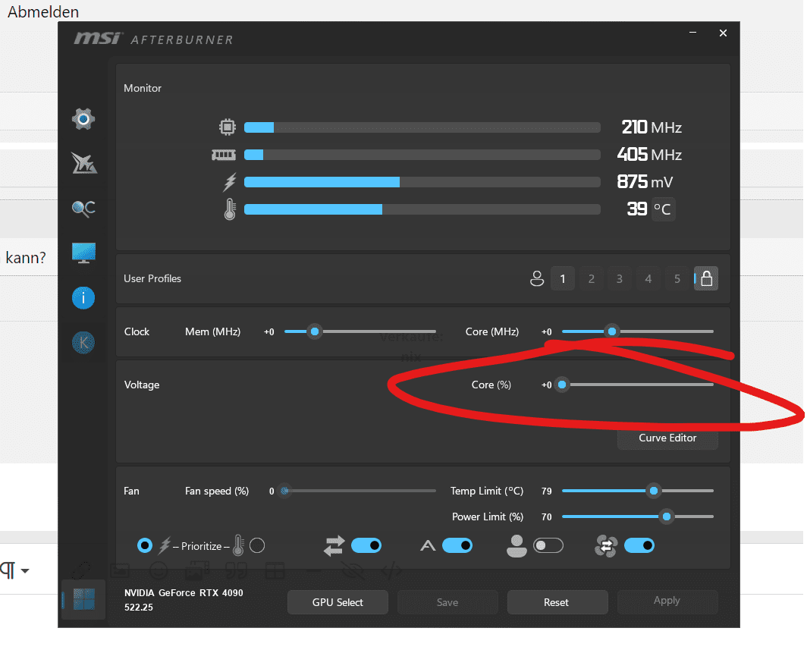
Task: Click the "210 MHz" reading
Action: tap(652, 127)
